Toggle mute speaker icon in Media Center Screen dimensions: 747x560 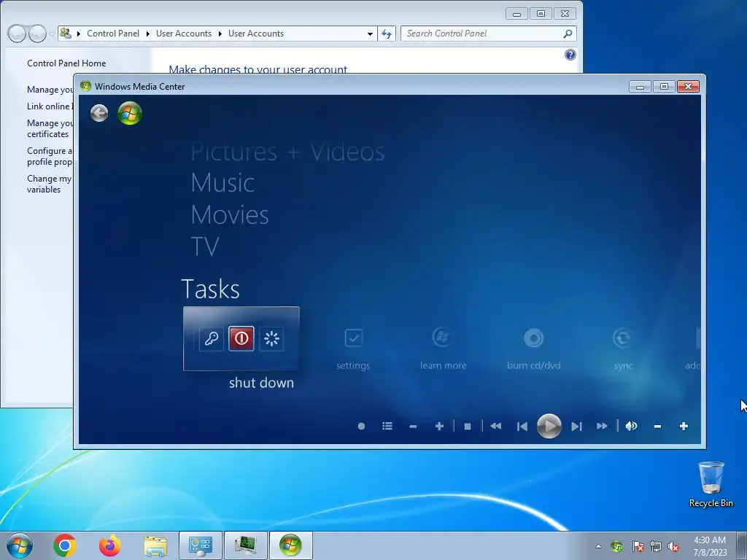631,426
